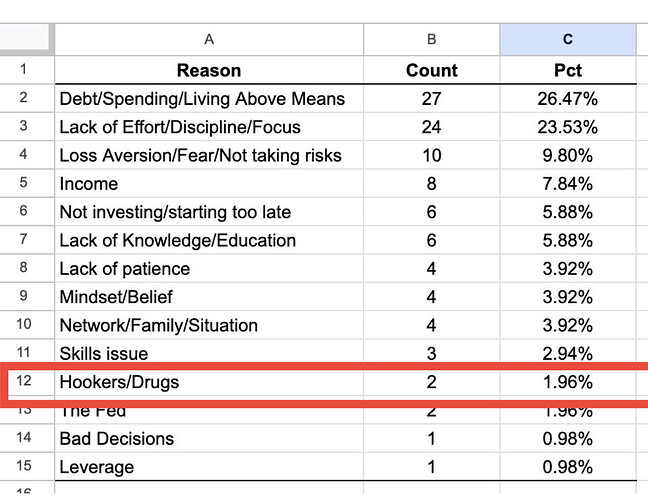Viewport: 648px width, 500px height.
Task: Select Debt/Spending/Living Above Means cell
Action: (209, 98)
